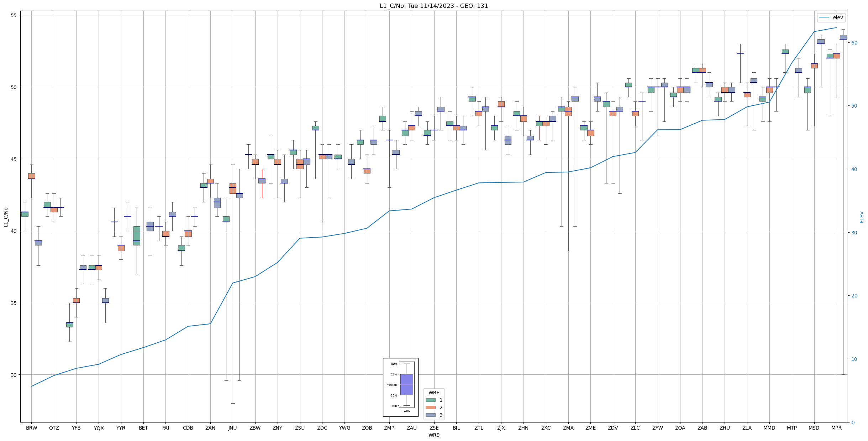868x441 pixels.
Task: Click the orange box above BRW
Action: tap(31, 176)
